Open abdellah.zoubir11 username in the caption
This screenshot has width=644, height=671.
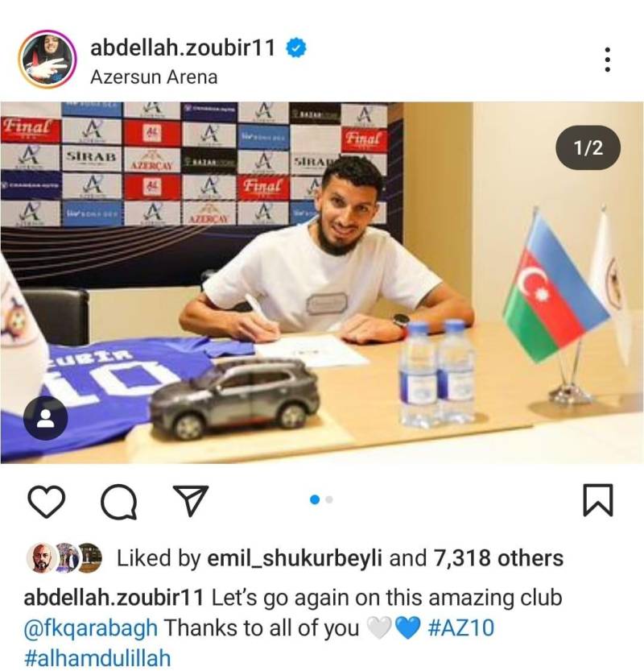[x=114, y=598]
